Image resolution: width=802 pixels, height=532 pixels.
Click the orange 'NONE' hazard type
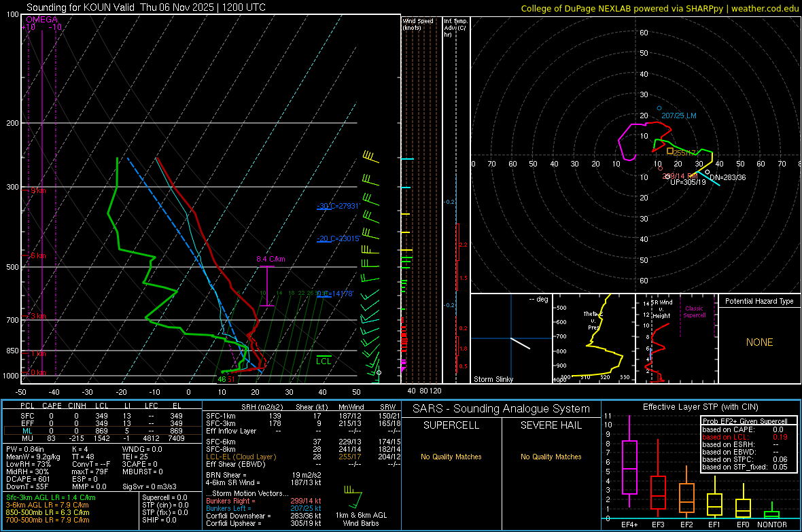[x=760, y=342]
